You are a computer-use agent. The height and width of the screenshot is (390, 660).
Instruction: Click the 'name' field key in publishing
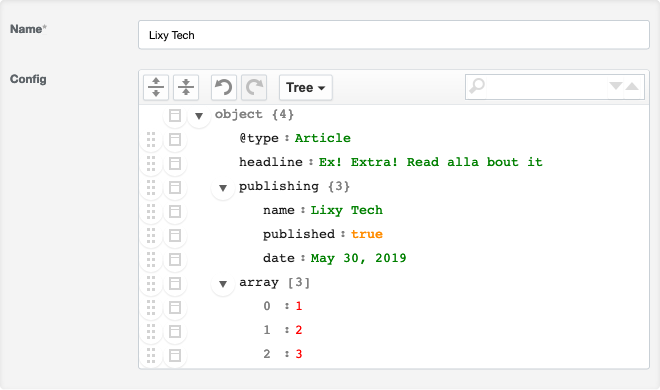279,210
